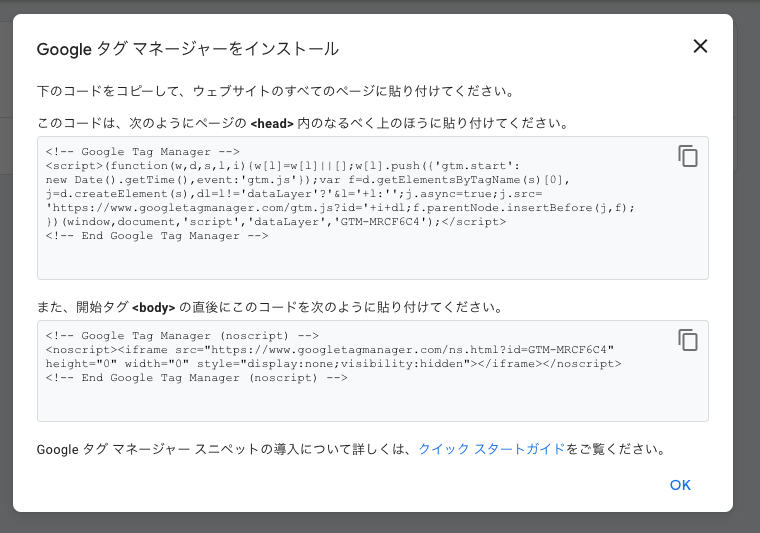Click the line containing 'GTM-MRCF6C4' in head script
The image size is (760, 533).
pyautogui.click(x=276, y=222)
